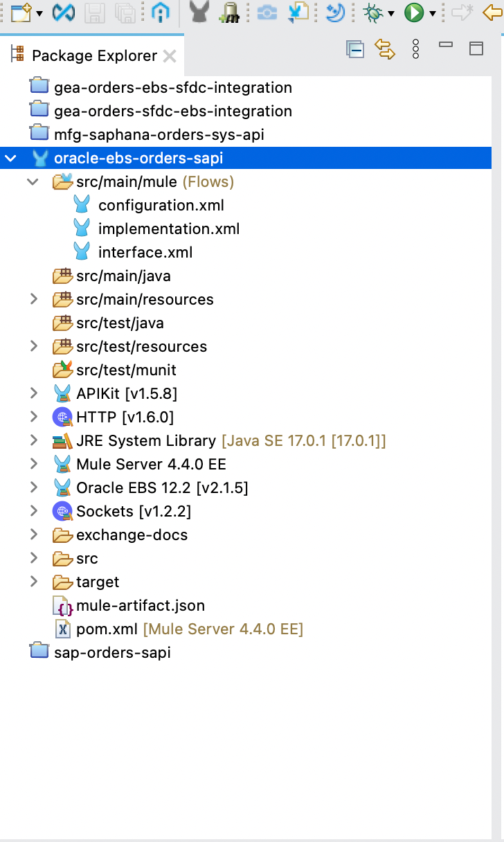The width and height of the screenshot is (504, 842).
Task: Collapse the src/main/mule folder
Action: [33, 182]
